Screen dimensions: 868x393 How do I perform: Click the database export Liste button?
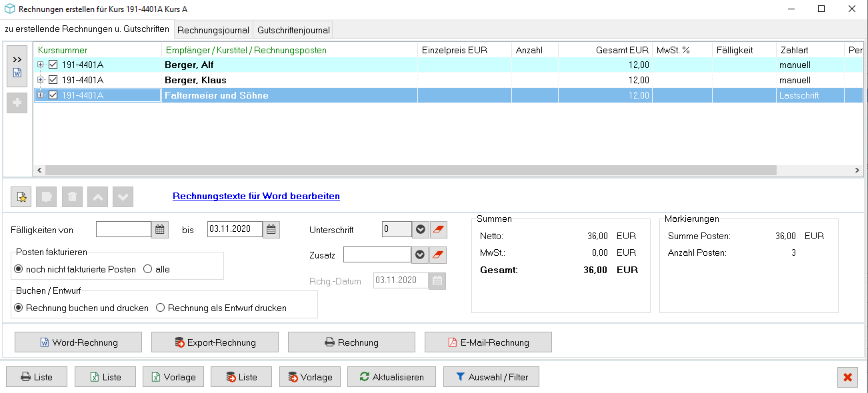(x=241, y=377)
